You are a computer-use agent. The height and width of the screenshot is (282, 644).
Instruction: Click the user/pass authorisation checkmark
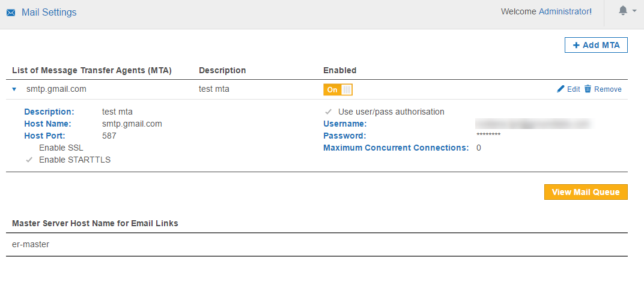point(328,112)
